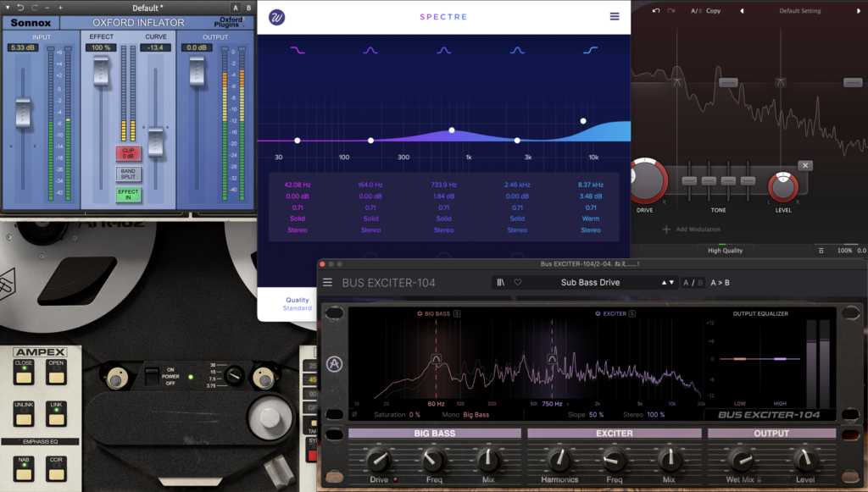The height and width of the screenshot is (492, 868).
Task: Click the Spectre W logo icon
Action: 277,17
